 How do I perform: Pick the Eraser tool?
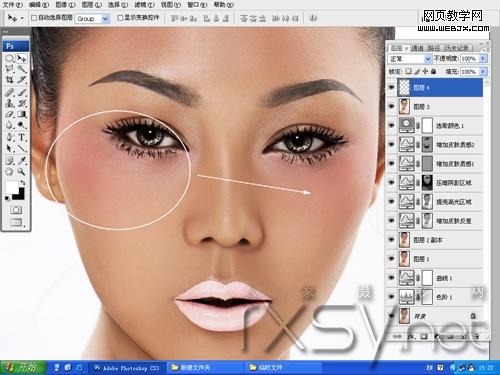pyautogui.click(x=9, y=114)
